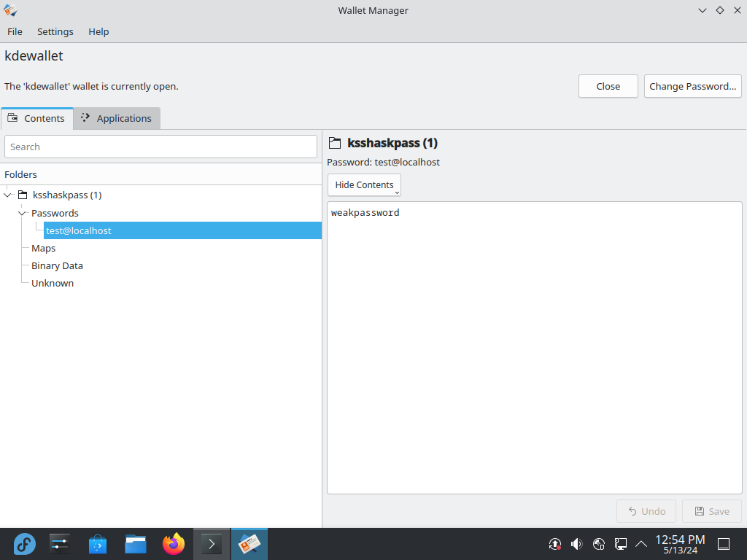747x560 pixels.
Task: Open Dolphin file manager from taskbar
Action: [x=135, y=544]
